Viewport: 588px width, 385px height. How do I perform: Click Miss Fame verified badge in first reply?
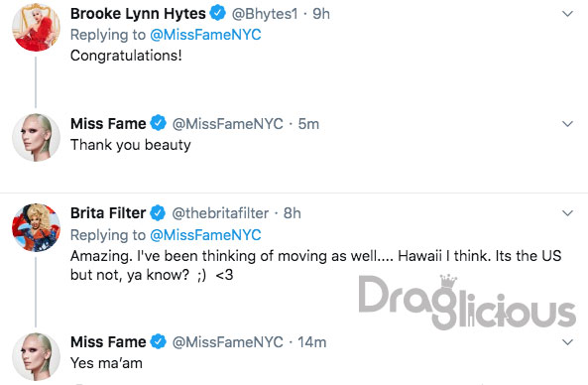[158, 123]
